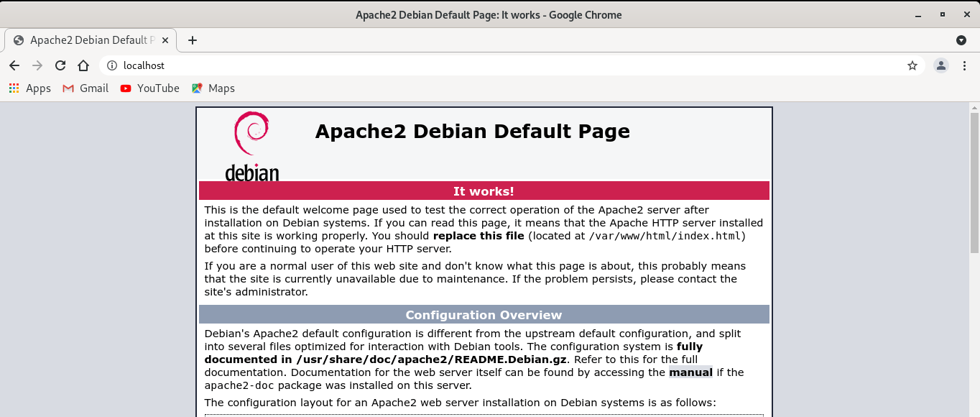Screen dimensions: 980x417
Task: Open Gmail from the bookmarks bar
Action: pos(85,88)
